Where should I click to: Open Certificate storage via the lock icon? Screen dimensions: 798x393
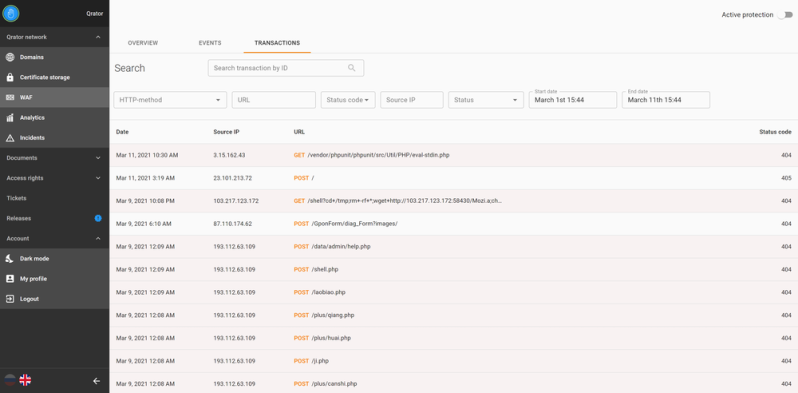click(x=10, y=77)
